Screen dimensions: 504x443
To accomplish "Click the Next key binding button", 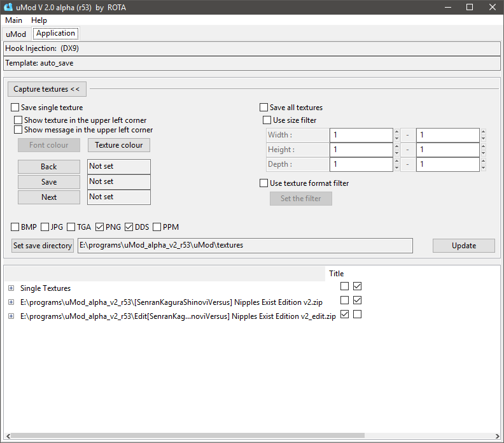I will [49, 197].
